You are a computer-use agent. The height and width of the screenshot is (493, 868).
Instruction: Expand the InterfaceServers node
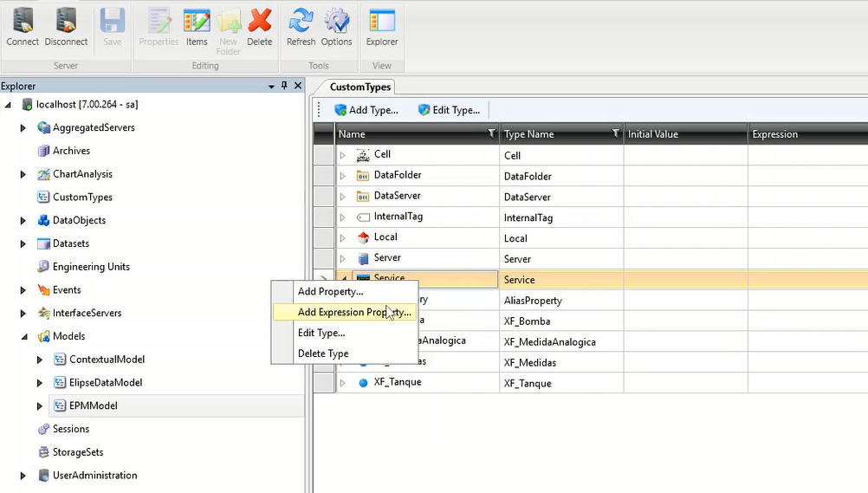coord(23,313)
